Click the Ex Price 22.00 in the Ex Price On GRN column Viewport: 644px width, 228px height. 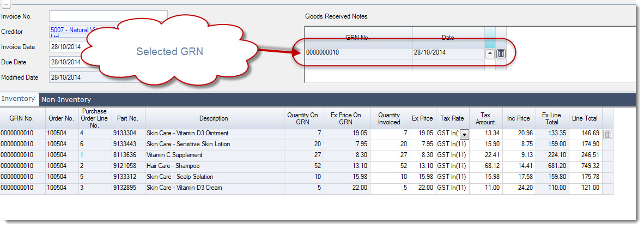click(346, 188)
